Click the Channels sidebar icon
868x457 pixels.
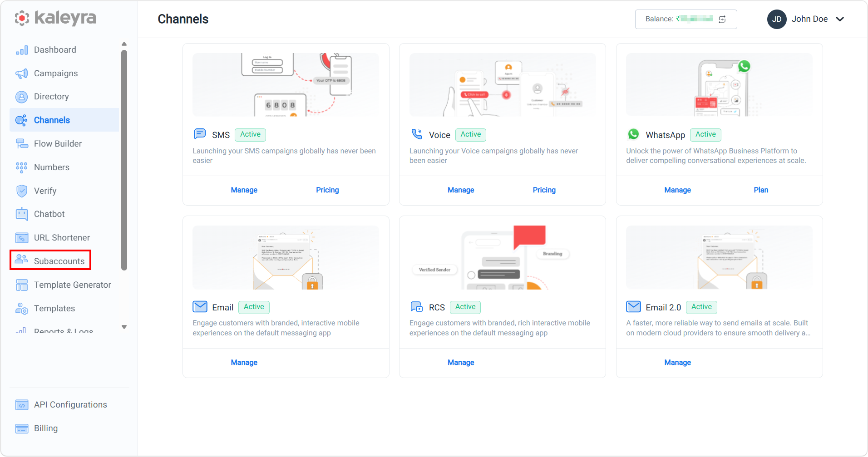[x=22, y=120]
